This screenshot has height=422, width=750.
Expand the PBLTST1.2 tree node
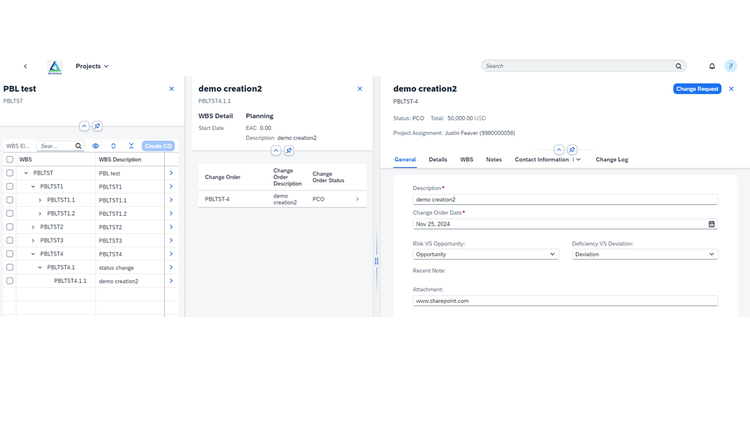click(x=40, y=213)
